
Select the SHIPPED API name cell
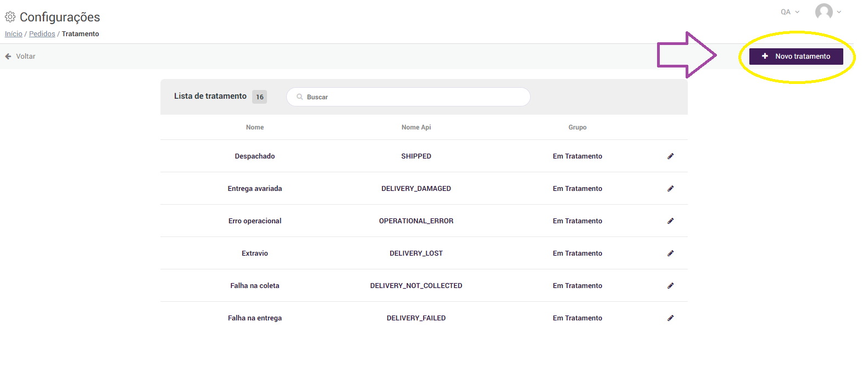pyautogui.click(x=416, y=156)
